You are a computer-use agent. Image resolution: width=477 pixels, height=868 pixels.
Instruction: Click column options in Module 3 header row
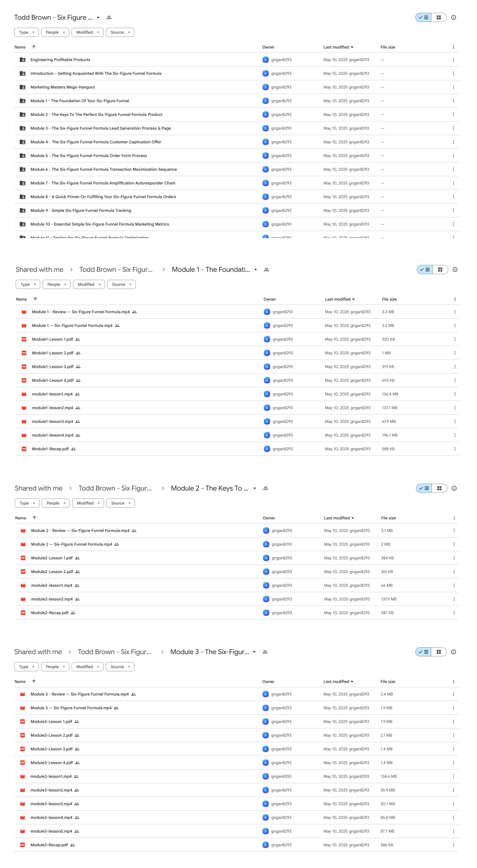[453, 682]
